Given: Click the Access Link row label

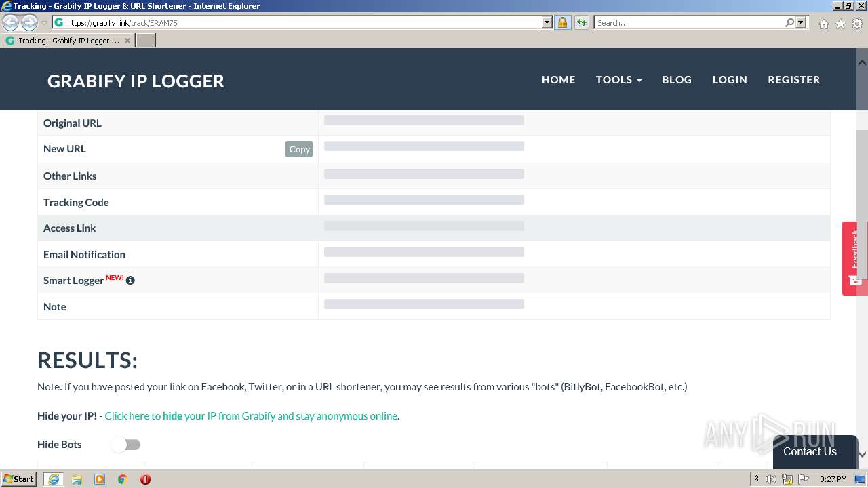Looking at the screenshot, I should (70, 228).
